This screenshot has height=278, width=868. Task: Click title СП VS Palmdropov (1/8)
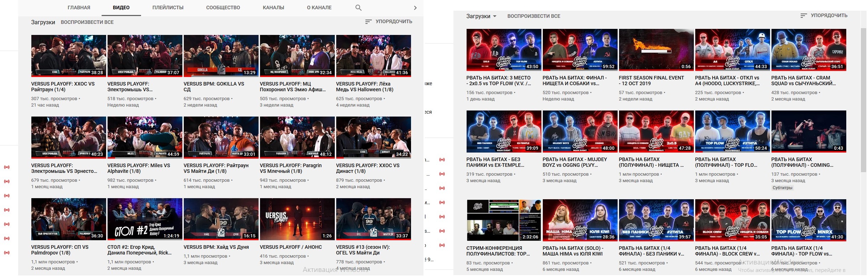60,250
